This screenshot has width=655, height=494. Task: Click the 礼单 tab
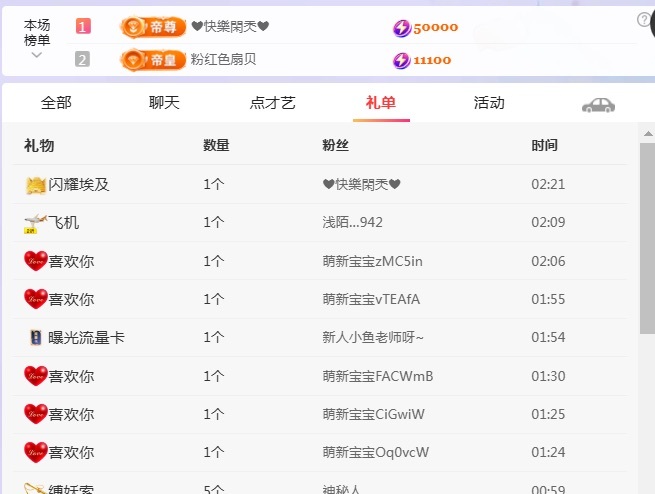[x=381, y=103]
